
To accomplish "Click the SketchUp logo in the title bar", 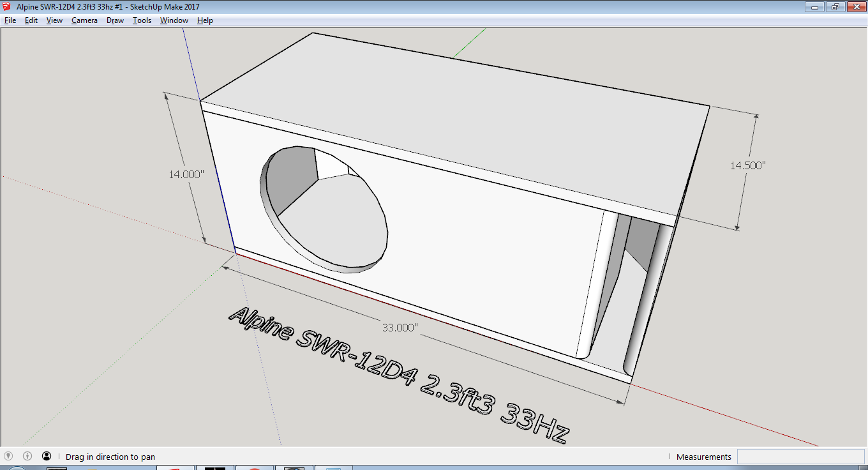I will click(7, 6).
